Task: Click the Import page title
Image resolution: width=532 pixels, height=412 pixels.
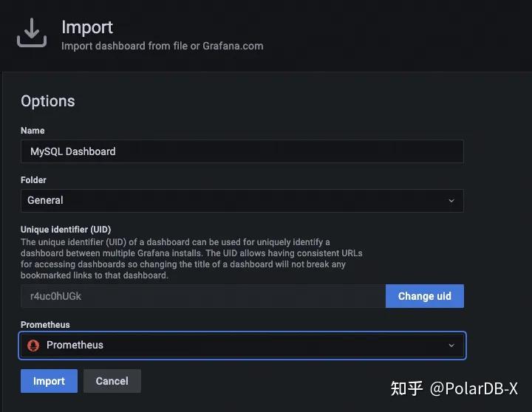Action: pyautogui.click(x=87, y=27)
